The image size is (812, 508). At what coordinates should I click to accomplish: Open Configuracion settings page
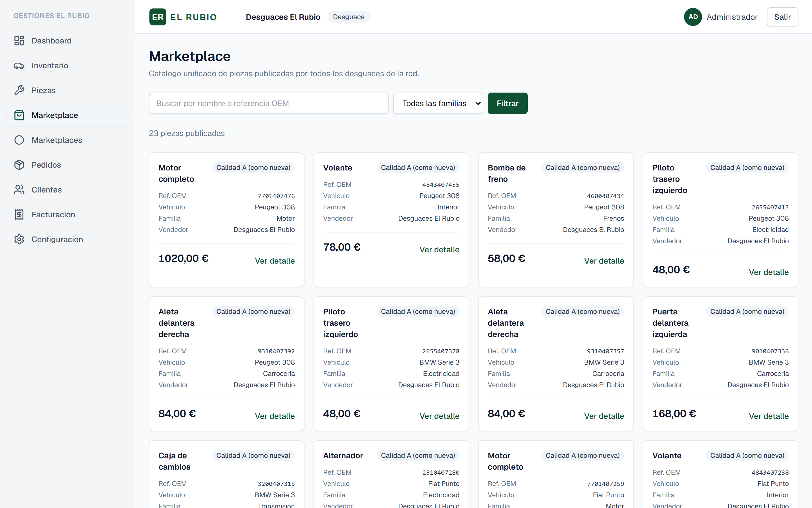point(67,240)
